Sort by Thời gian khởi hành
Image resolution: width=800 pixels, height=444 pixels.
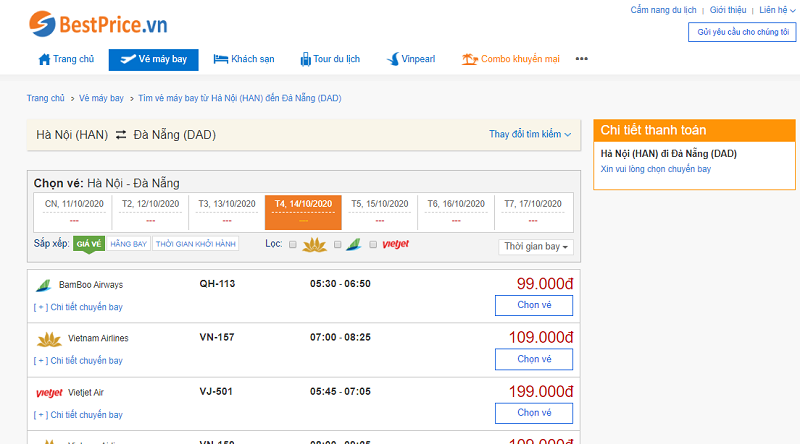coord(196,244)
